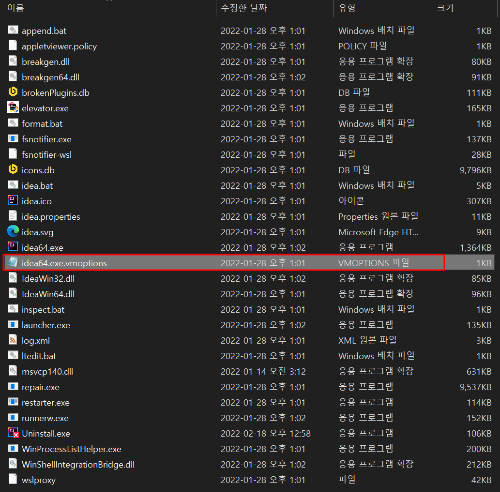Click the elevator.exe application icon
The width and height of the screenshot is (500, 492).
(x=13, y=108)
